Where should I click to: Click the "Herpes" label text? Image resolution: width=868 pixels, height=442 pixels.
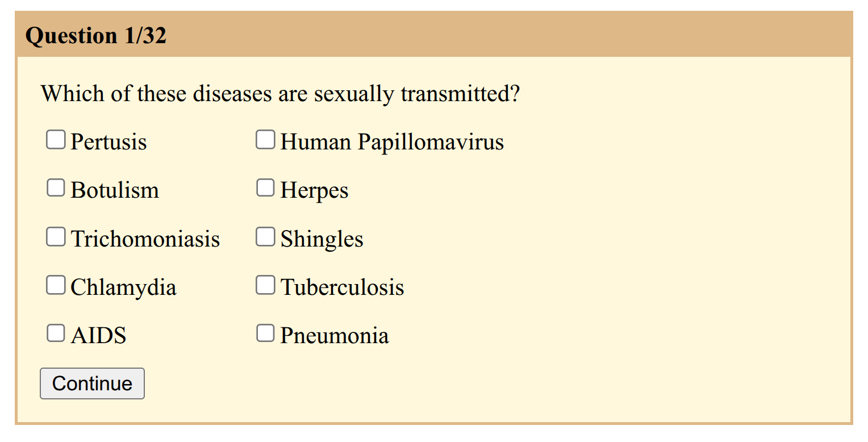[314, 191]
